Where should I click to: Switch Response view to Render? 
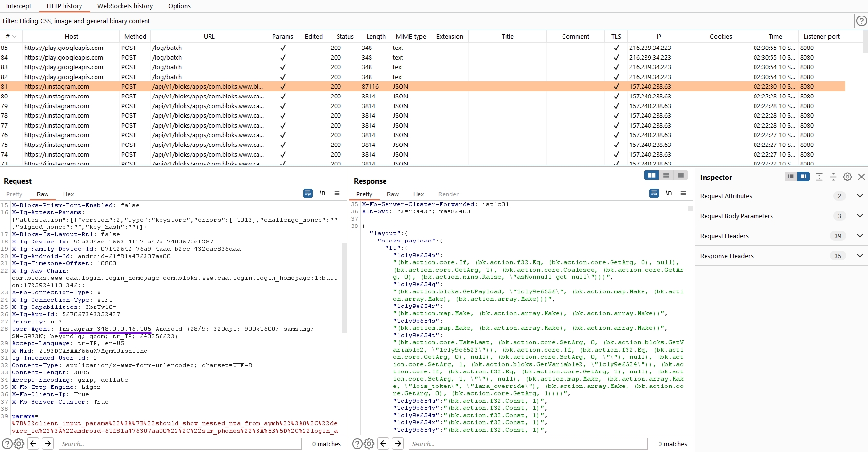(449, 194)
